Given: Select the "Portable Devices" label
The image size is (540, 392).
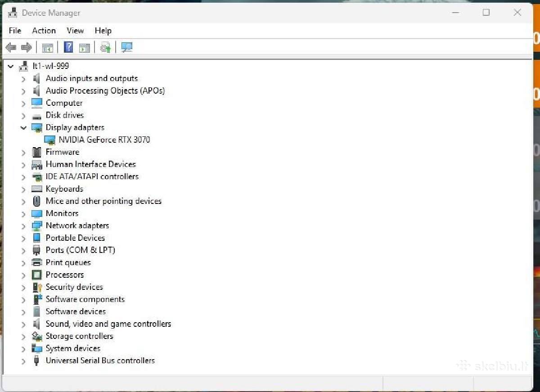Looking at the screenshot, I should tap(75, 238).
